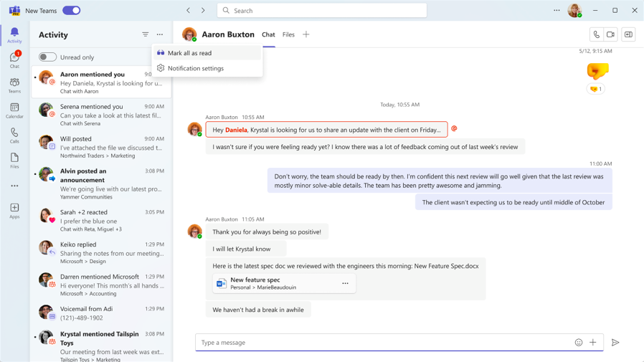
Task: Select Mark all as read
Action: pyautogui.click(x=207, y=53)
